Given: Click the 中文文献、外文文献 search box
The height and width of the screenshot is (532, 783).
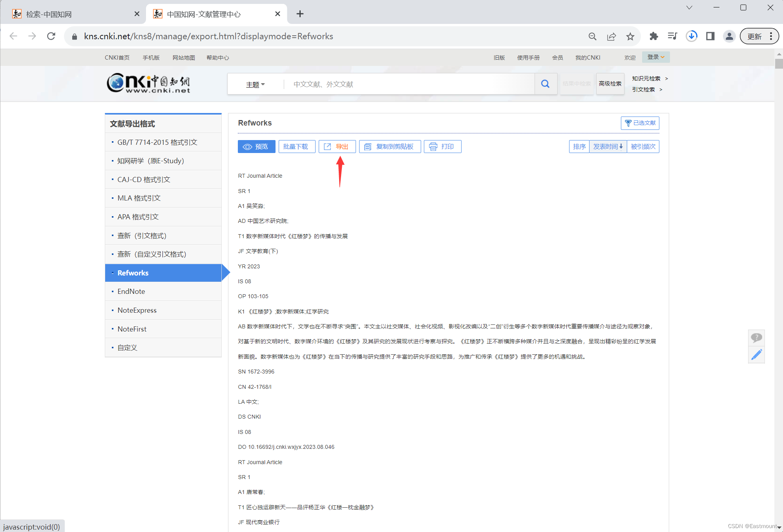Looking at the screenshot, I should pyautogui.click(x=408, y=84).
